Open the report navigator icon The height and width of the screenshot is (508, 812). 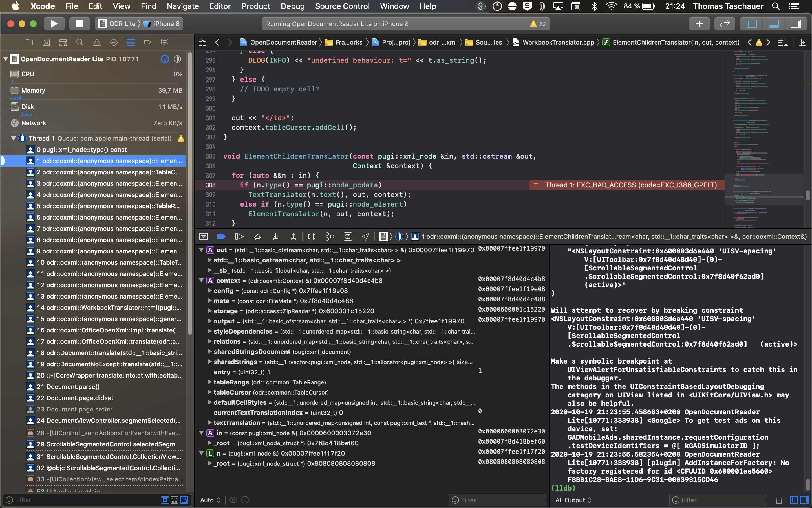coord(164,42)
